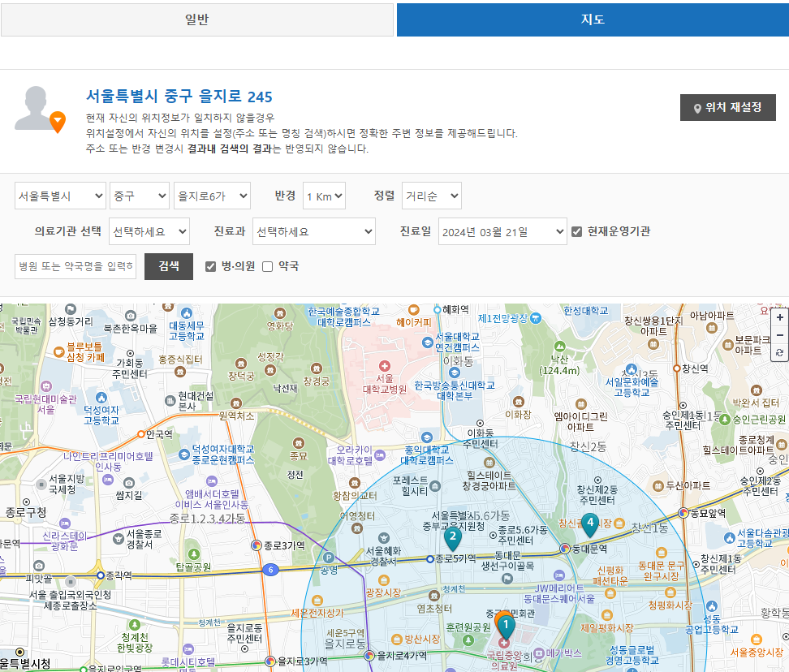Click the 오라카이 대학로호텔 icon
This screenshot has height=672, width=789.
[x=380, y=455]
